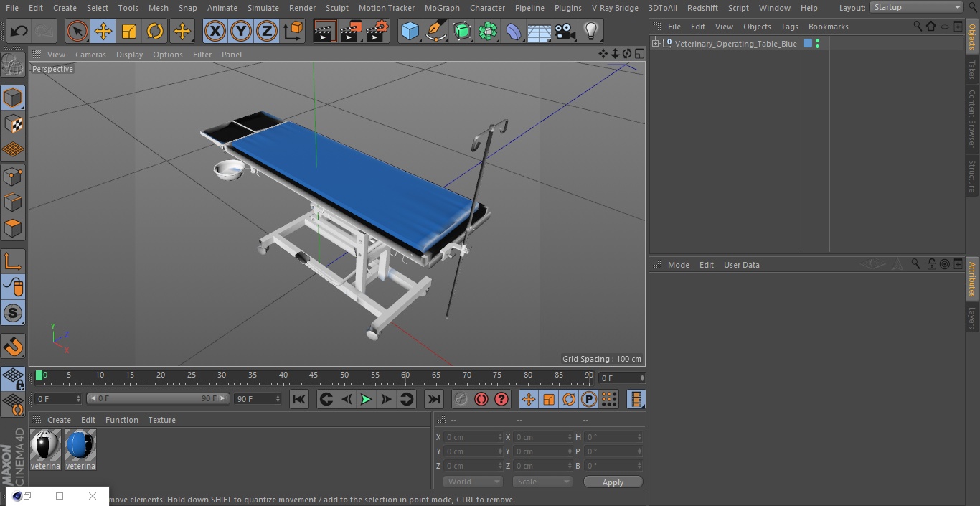This screenshot has width=980, height=506.
Task: Open the Simulate menu
Action: 263,8
